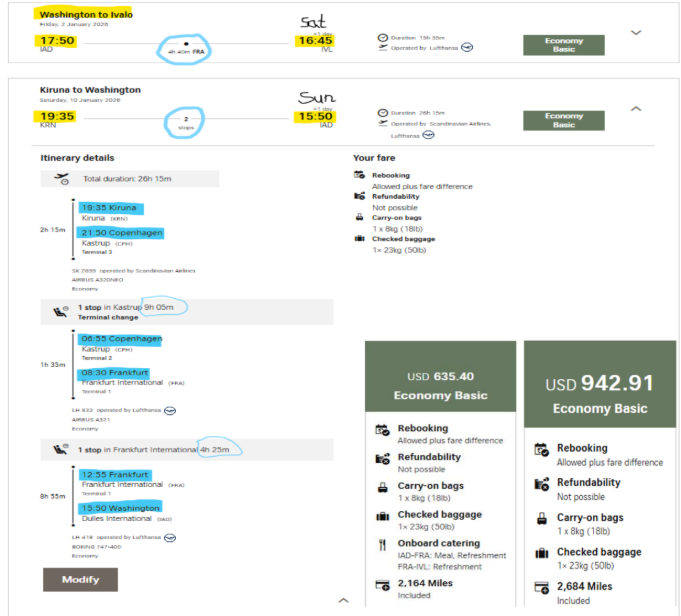Viewport: 681px width, 616px height.
Task: Click the 2,684 Miles card icon
Action: click(x=541, y=587)
